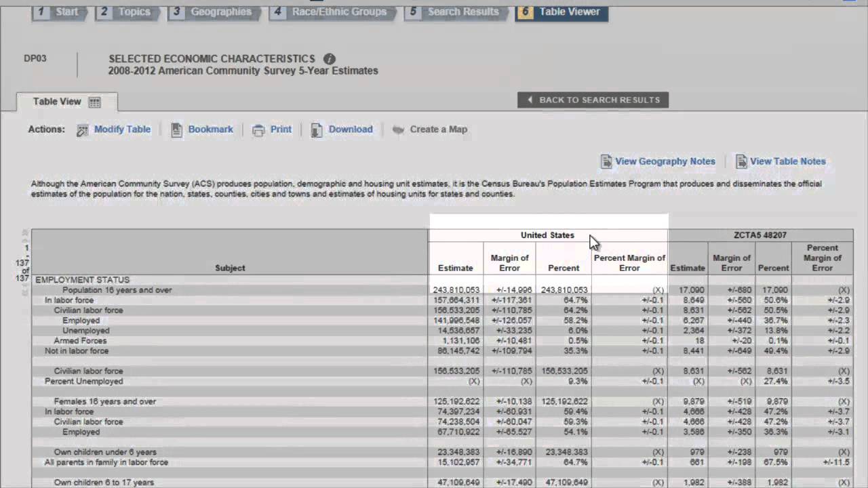Click the United States column header
The height and width of the screenshot is (488, 868).
tap(547, 235)
